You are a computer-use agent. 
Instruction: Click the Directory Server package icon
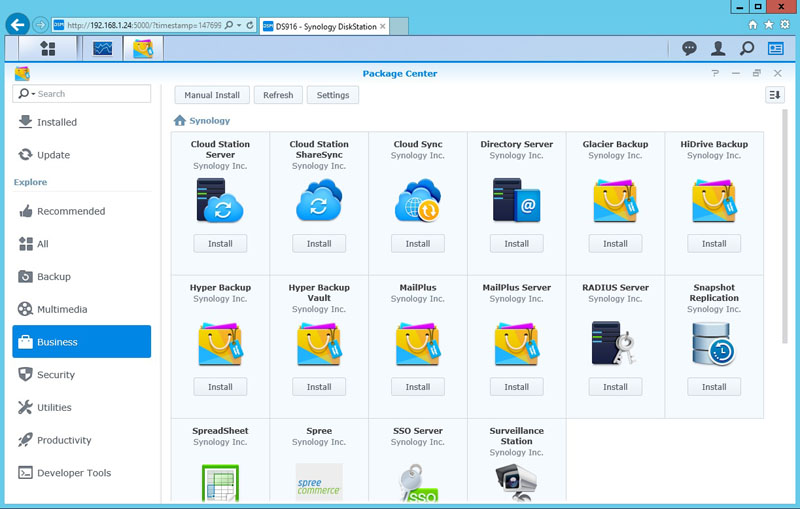[x=516, y=200]
